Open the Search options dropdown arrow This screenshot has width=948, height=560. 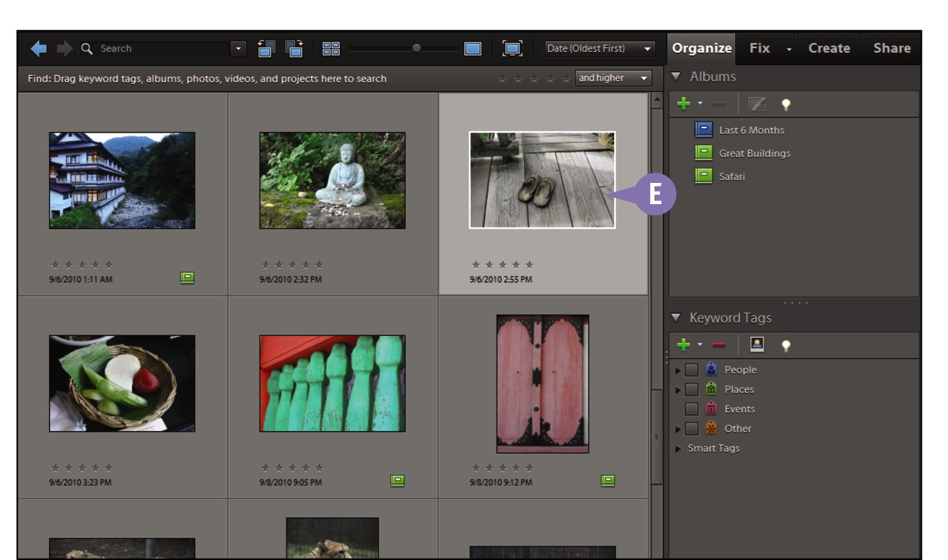[238, 48]
